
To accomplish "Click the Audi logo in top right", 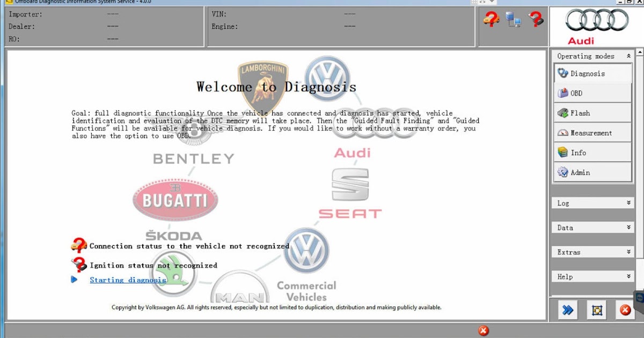I will (596, 27).
